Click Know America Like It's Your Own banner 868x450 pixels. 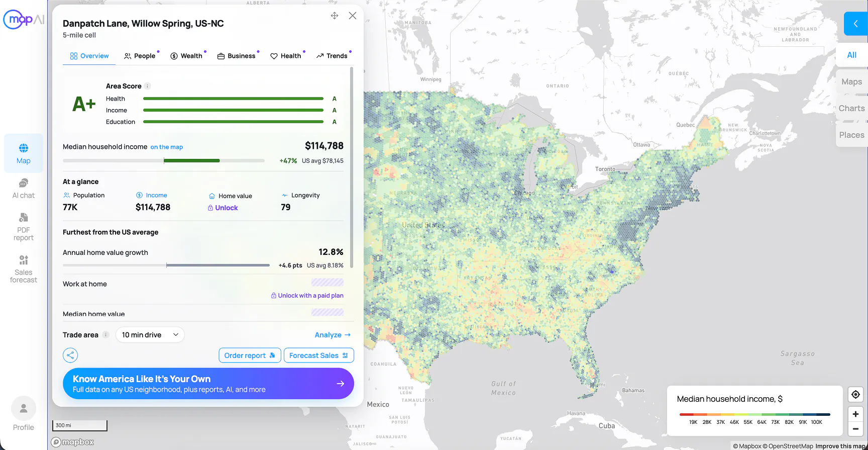point(208,384)
